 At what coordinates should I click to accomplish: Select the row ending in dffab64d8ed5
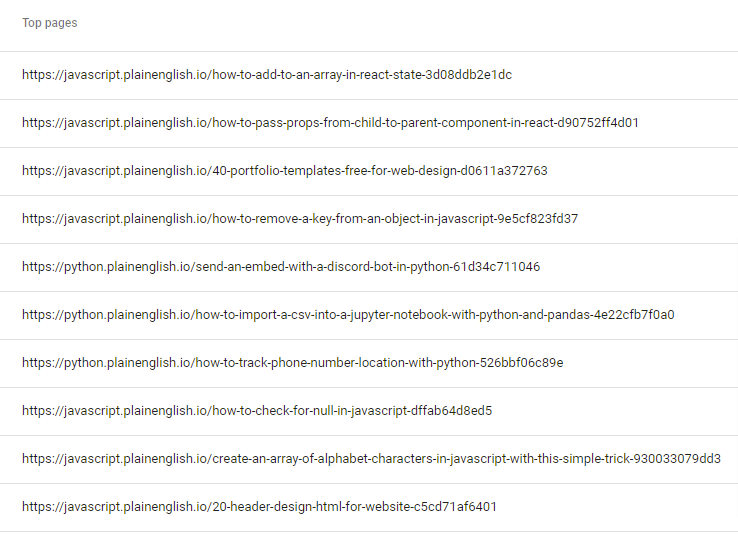point(369,411)
